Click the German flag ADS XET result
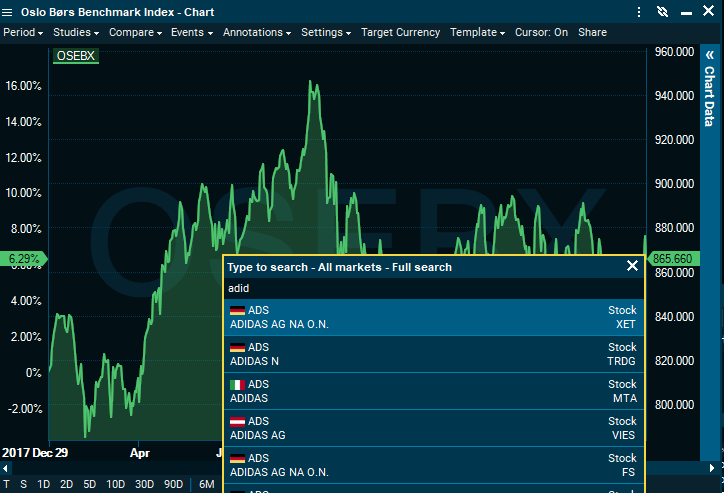 click(x=433, y=317)
